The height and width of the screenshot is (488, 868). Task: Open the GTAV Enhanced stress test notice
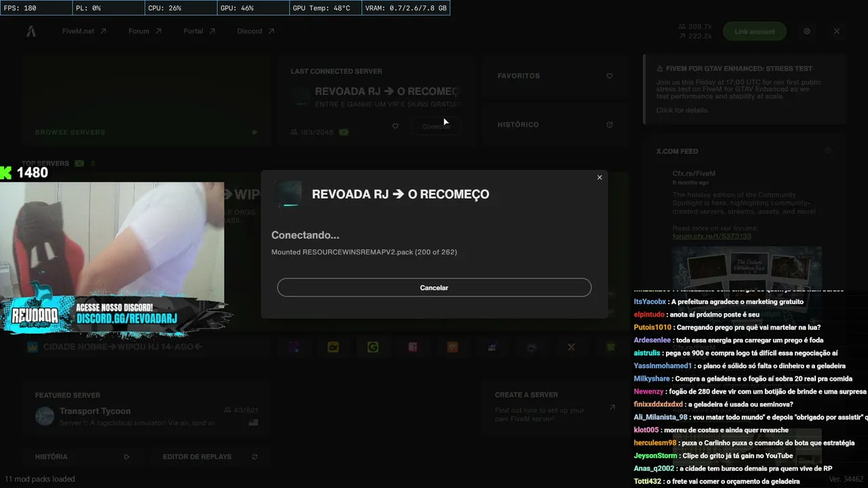coord(744,89)
